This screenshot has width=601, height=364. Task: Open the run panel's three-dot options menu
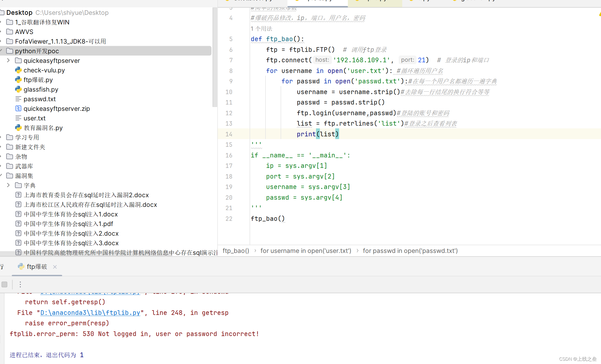pos(20,284)
